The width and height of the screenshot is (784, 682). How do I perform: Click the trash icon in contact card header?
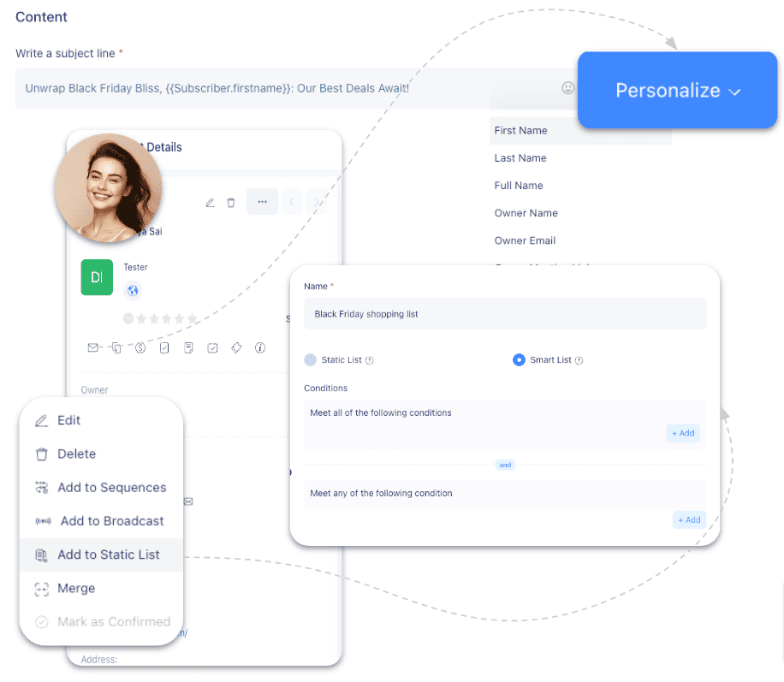pos(230,203)
